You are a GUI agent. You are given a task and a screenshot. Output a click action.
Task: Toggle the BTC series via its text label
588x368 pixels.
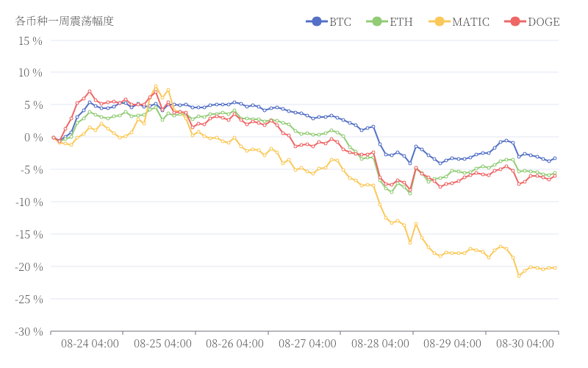tap(340, 22)
